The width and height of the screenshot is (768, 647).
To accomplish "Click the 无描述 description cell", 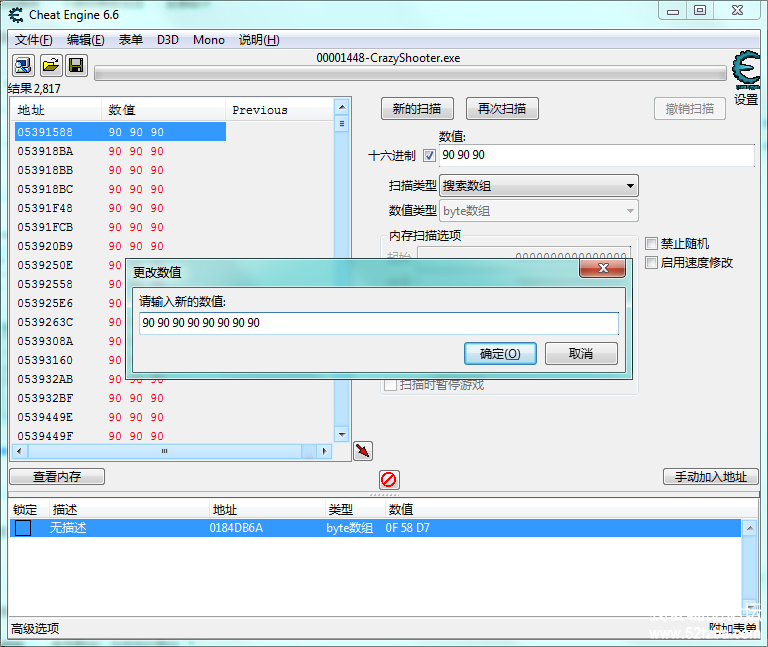I will coord(68,528).
